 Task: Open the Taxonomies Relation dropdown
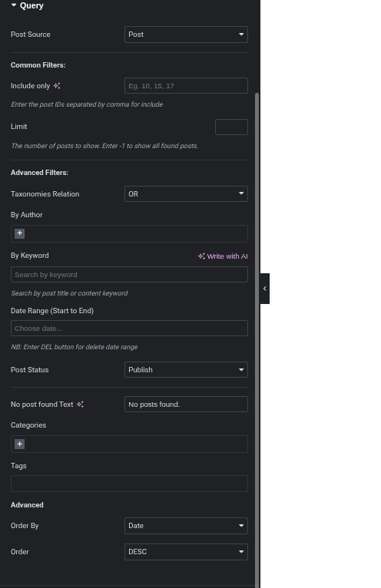click(186, 194)
